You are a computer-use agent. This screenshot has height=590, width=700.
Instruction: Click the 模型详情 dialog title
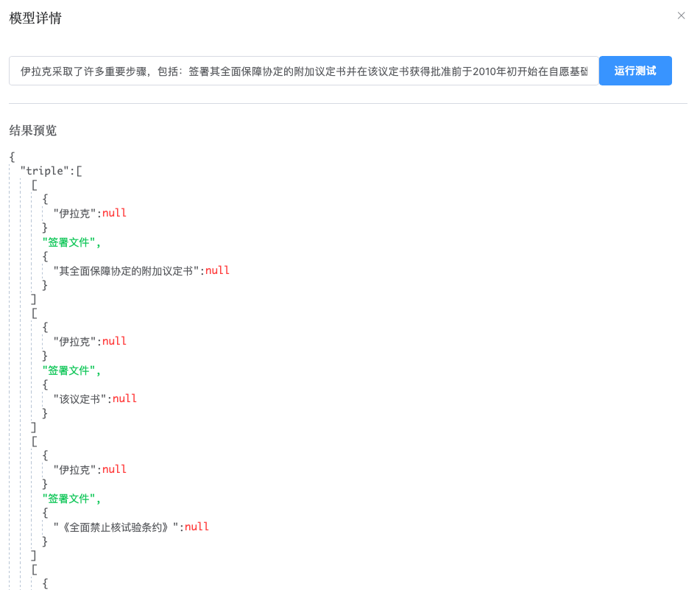[x=34, y=17]
